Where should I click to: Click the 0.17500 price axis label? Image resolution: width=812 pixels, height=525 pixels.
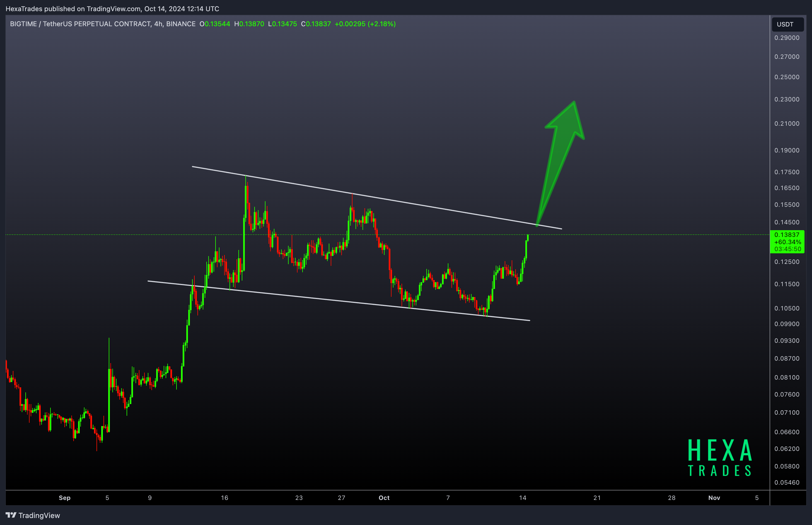coord(787,172)
